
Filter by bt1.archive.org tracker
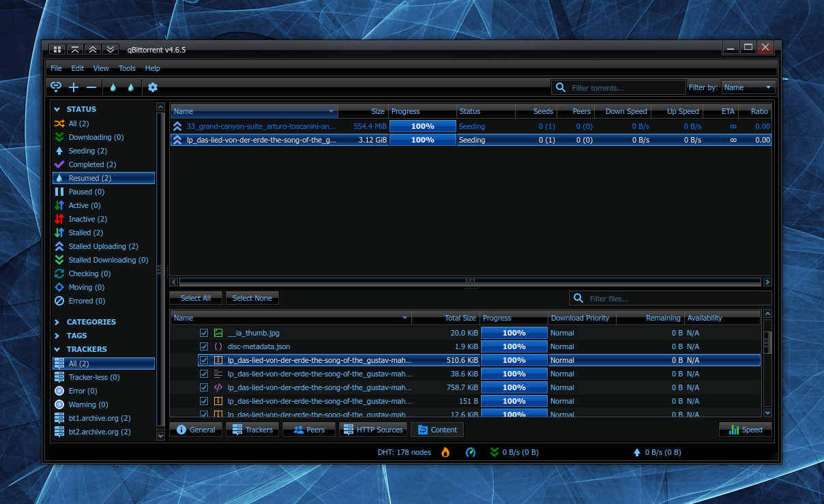click(x=104, y=418)
